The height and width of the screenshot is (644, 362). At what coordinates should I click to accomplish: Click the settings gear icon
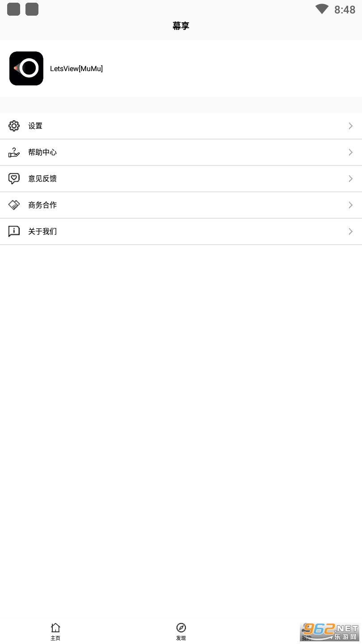coord(14,126)
